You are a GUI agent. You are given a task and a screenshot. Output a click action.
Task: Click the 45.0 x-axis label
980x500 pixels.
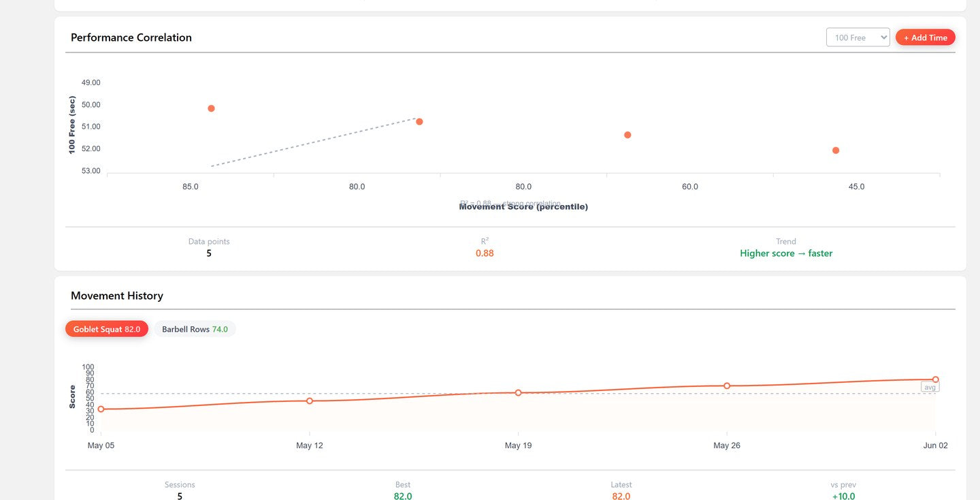[x=856, y=187]
